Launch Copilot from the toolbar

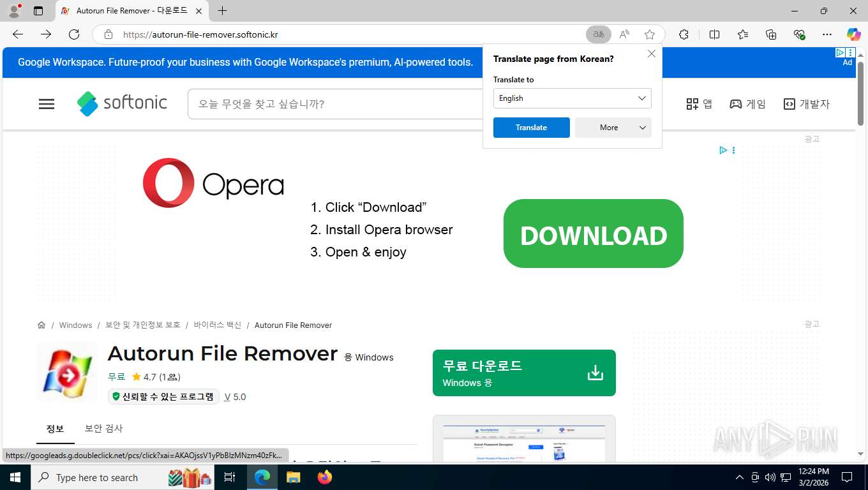[853, 34]
